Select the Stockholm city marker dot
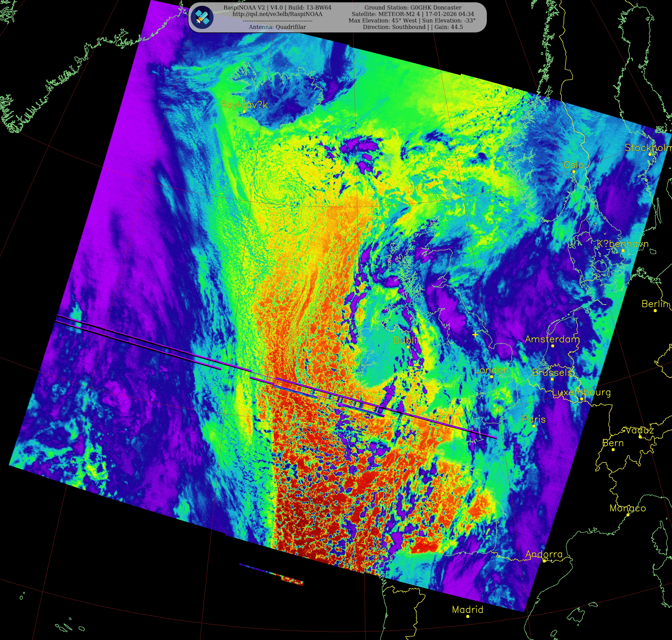Viewport: 672px width, 640px height. pyautogui.click(x=650, y=155)
